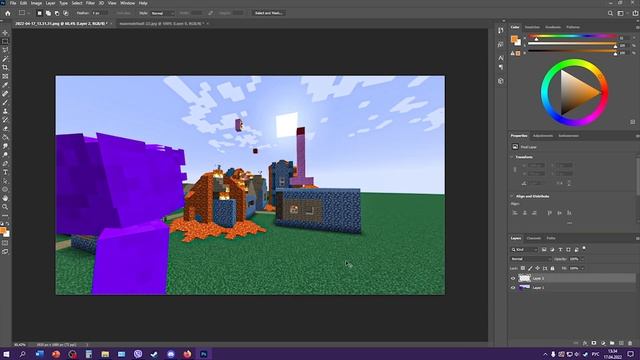Image resolution: width=640 pixels, height=360 pixels.
Task: Open the layer Opacity dropdown arrow
Action: (x=582, y=259)
